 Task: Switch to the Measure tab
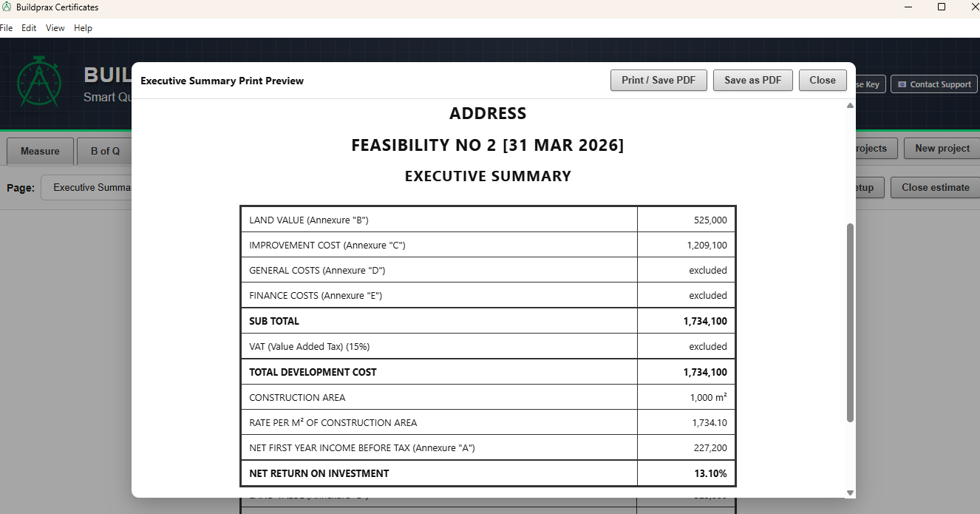tap(40, 151)
